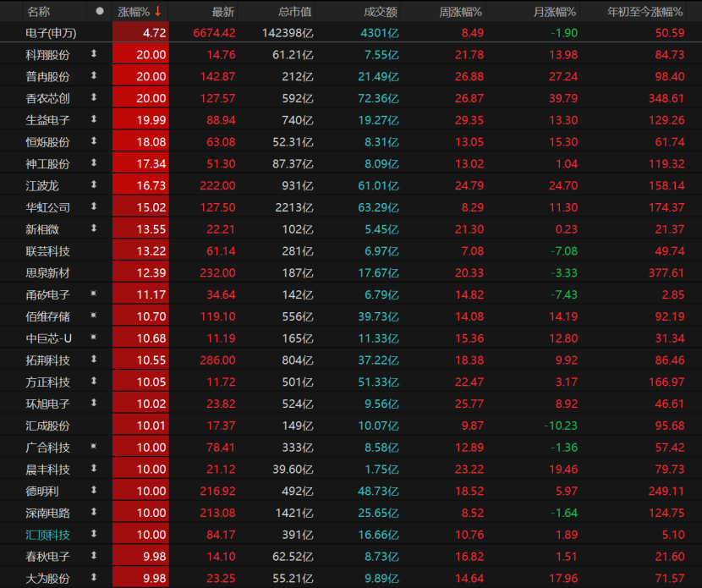Click the marker icon beside 江波龙
Viewport: 702px width, 588px height.
click(94, 184)
